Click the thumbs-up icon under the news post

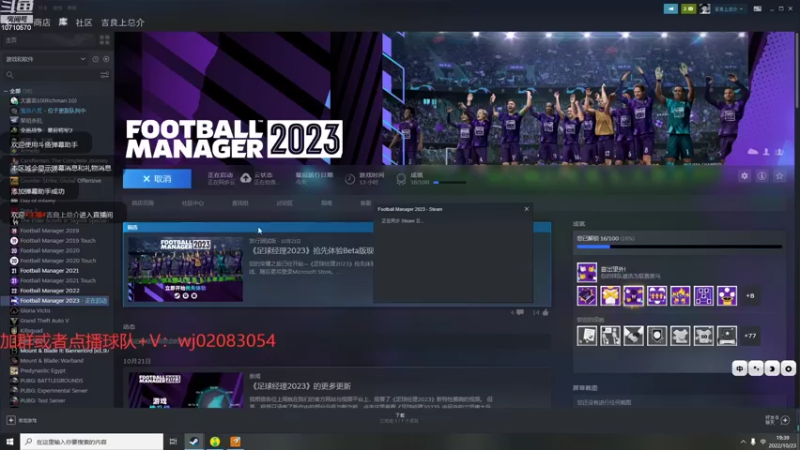pos(545,312)
